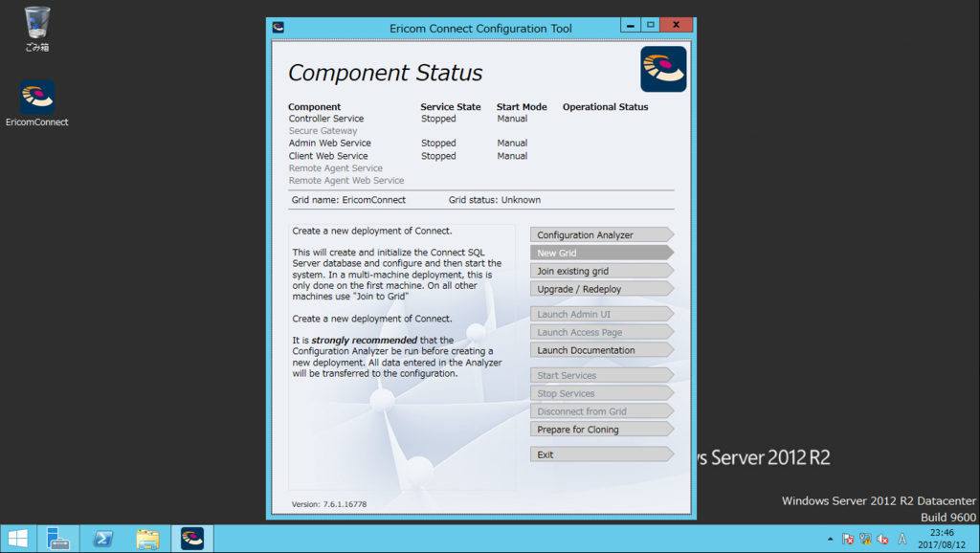The width and height of the screenshot is (980, 553).
Task: Close the Ericom Connect Configuration Tool window
Action: [x=676, y=25]
